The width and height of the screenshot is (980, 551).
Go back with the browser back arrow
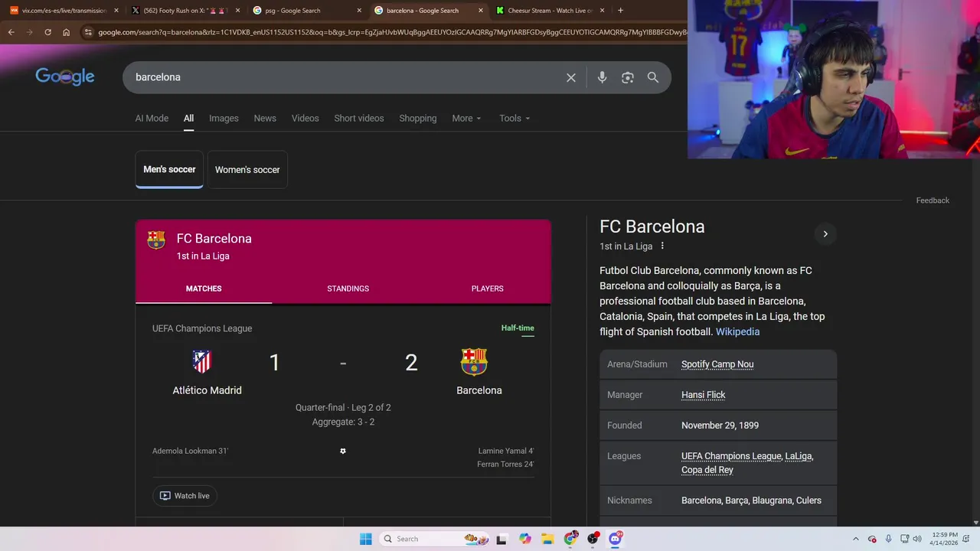(11, 32)
